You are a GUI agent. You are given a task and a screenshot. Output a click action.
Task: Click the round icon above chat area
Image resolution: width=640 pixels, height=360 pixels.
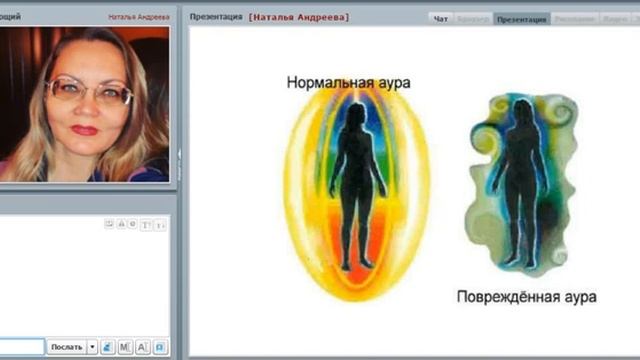pos(133,224)
